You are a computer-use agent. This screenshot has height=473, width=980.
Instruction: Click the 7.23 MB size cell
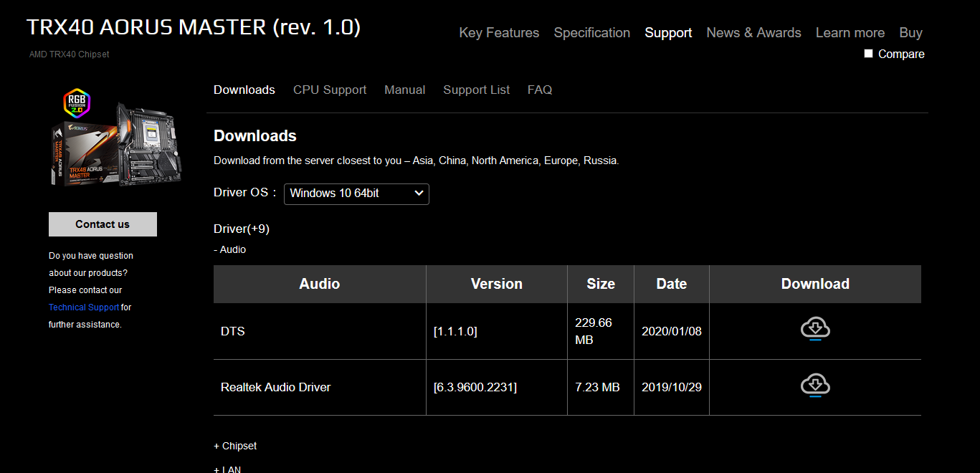(601, 387)
